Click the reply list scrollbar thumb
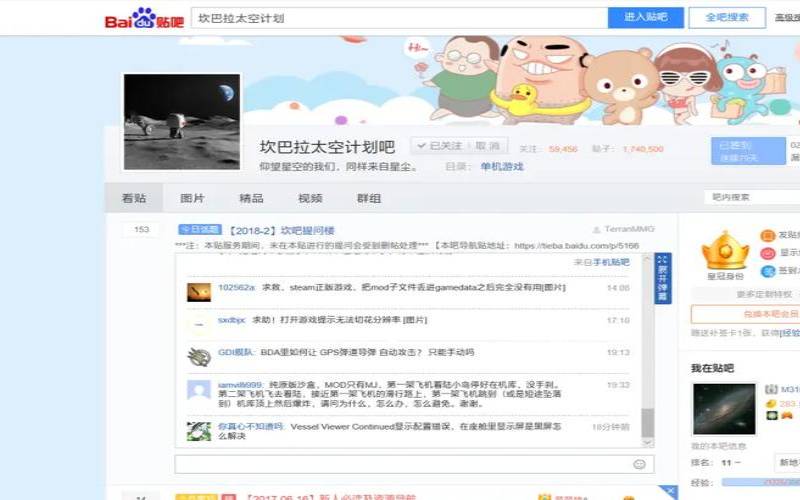Screen dimensions: 800x500 coord(647,422)
